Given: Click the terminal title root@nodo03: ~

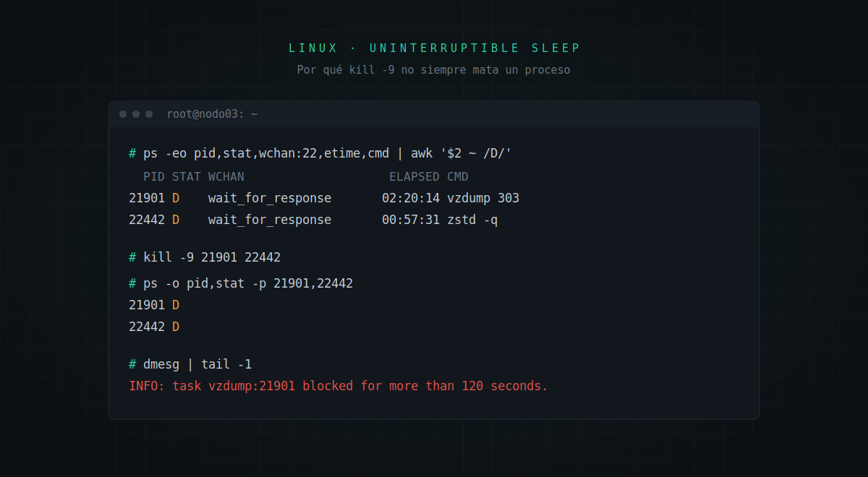Looking at the screenshot, I should [212, 114].
